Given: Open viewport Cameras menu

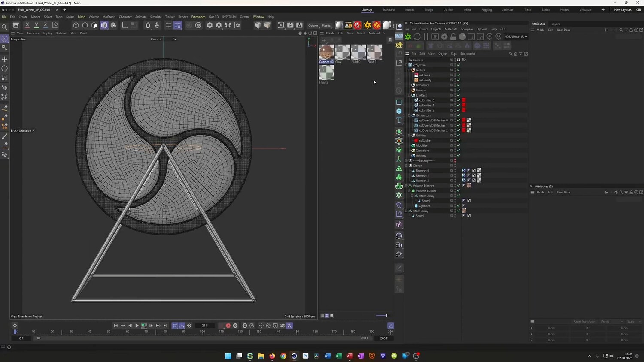Looking at the screenshot, I should click(33, 33).
